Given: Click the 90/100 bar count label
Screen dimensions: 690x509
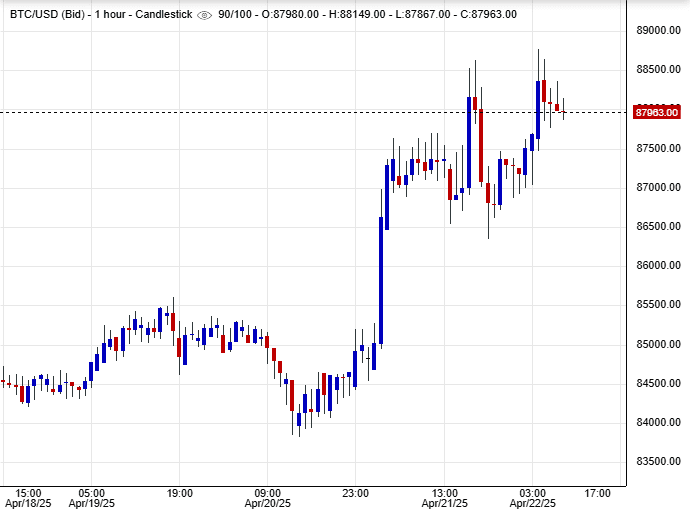Looking at the screenshot, I should pos(238,15).
